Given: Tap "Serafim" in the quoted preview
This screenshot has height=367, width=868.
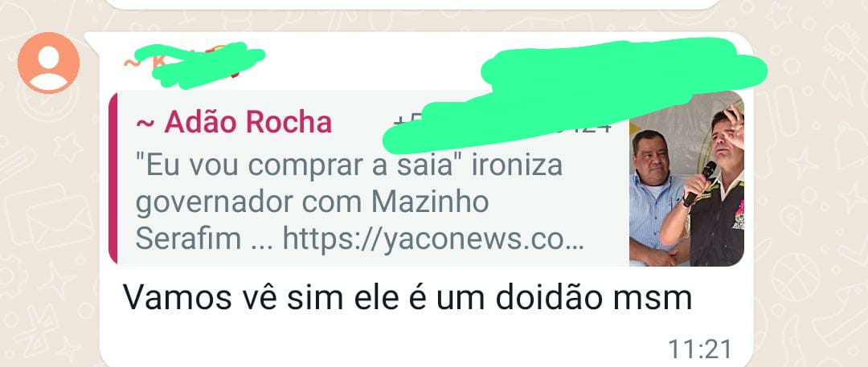Looking at the screenshot, I should 188,239.
